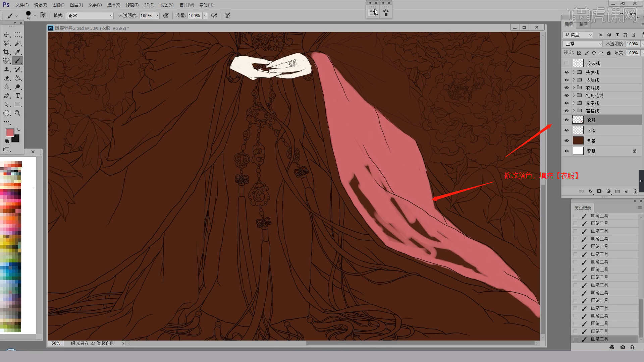Viewport: 644px width, 362px height.
Task: Expand the 头发线 group
Action: pos(574,72)
